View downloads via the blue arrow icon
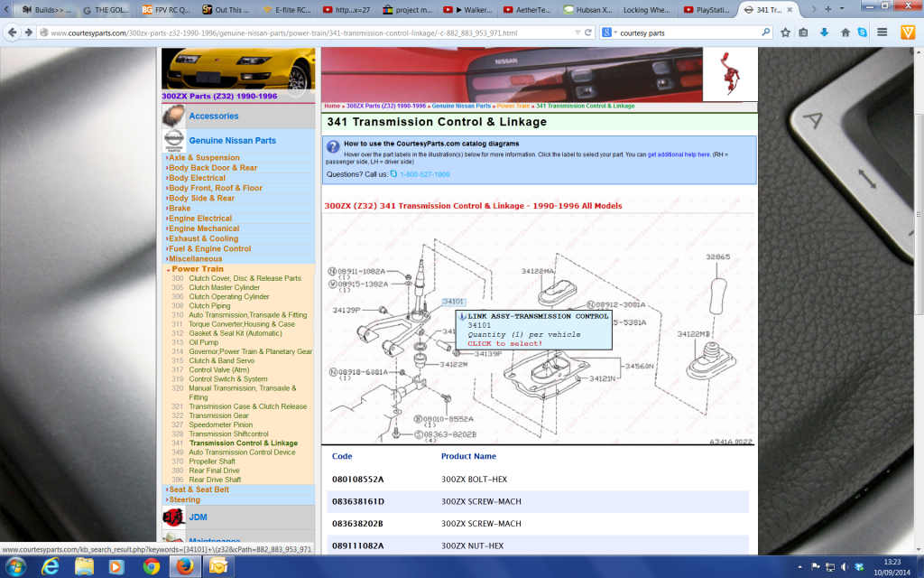Viewport: 924px width, 578px height. pyautogui.click(x=823, y=31)
